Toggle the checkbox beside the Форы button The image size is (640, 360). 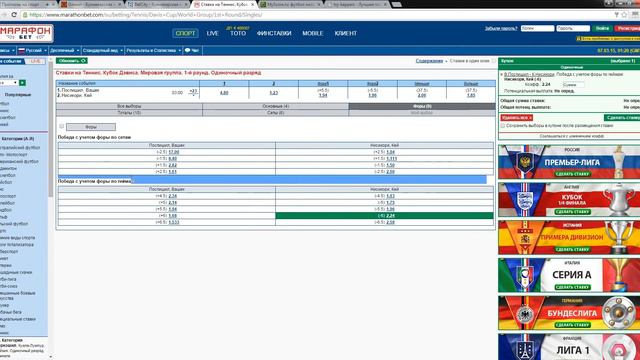(62, 127)
